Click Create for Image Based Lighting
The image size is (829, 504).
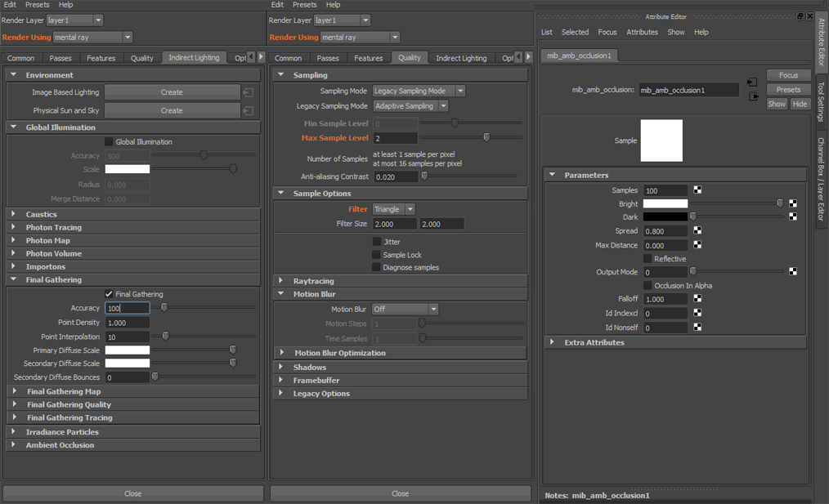click(172, 92)
